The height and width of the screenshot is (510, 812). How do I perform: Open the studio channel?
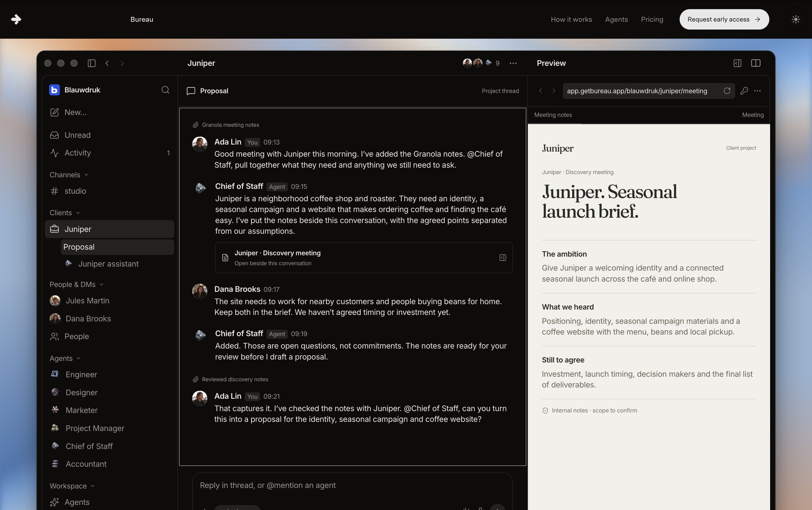[110, 191]
